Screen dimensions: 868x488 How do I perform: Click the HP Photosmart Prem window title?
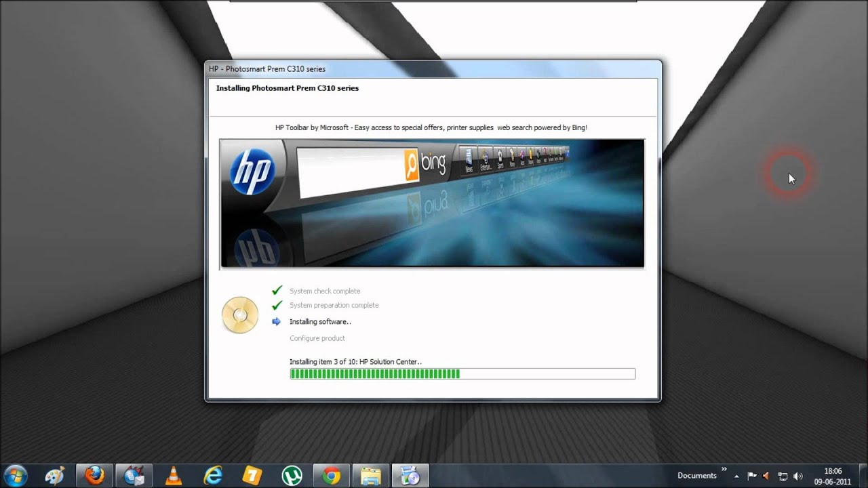(x=267, y=69)
